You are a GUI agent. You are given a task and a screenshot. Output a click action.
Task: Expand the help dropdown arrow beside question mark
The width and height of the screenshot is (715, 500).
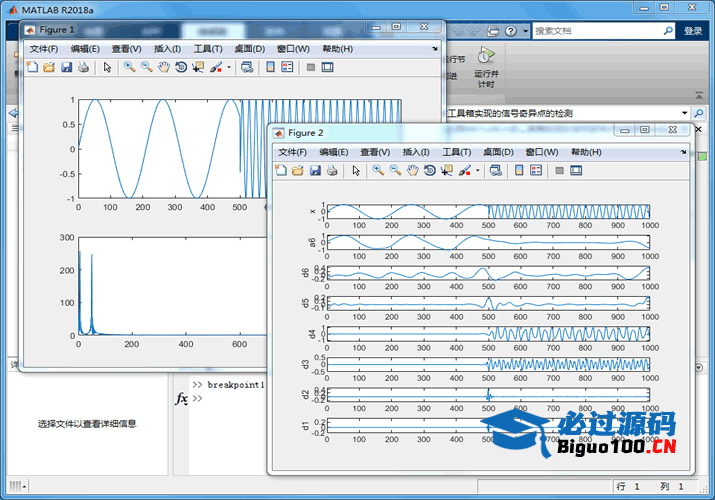pos(525,31)
